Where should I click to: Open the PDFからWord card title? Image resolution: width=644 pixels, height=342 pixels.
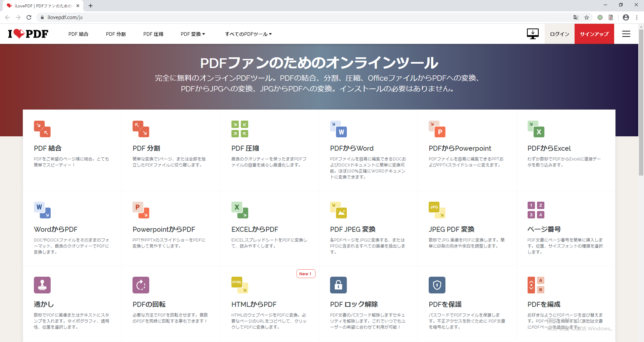(352, 148)
